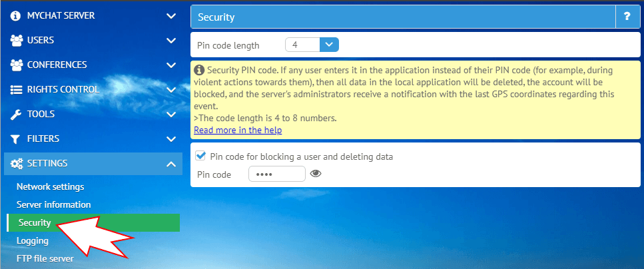Click the Settings gears icon
Viewport: 644px width, 269px height.
17,163
